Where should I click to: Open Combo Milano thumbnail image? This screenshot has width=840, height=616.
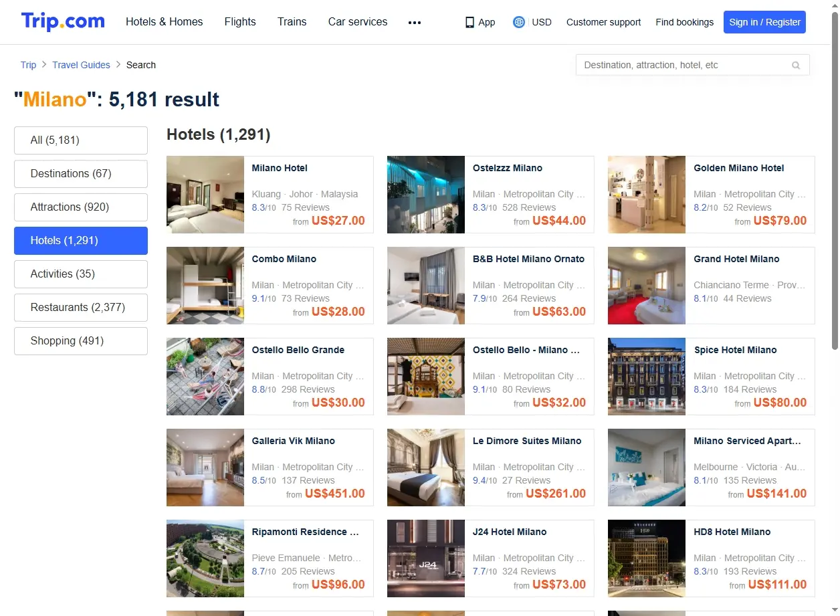[x=205, y=286]
